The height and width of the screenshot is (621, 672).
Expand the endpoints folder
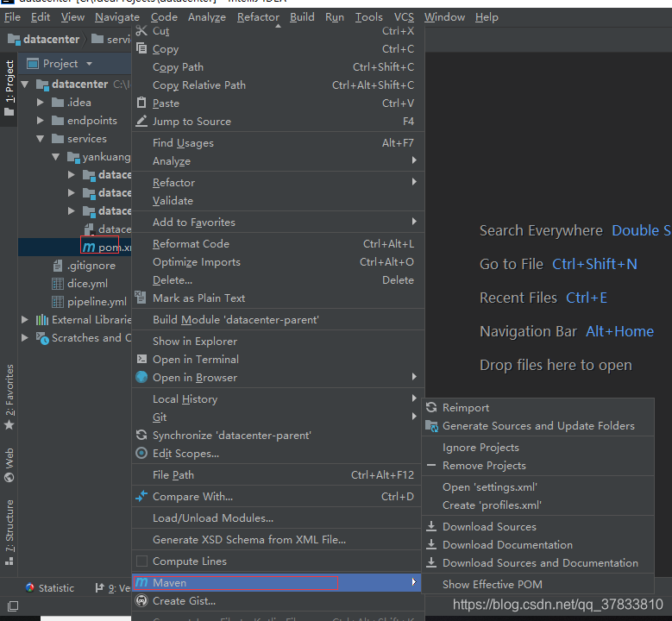pyautogui.click(x=41, y=121)
